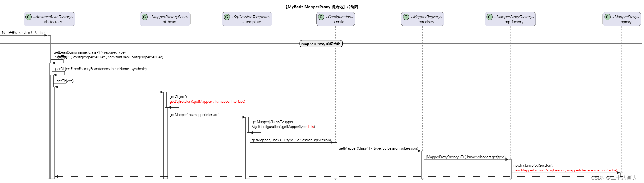Select the mp_factory participant label
Screen dimensions: 644x183
coord(514,22)
